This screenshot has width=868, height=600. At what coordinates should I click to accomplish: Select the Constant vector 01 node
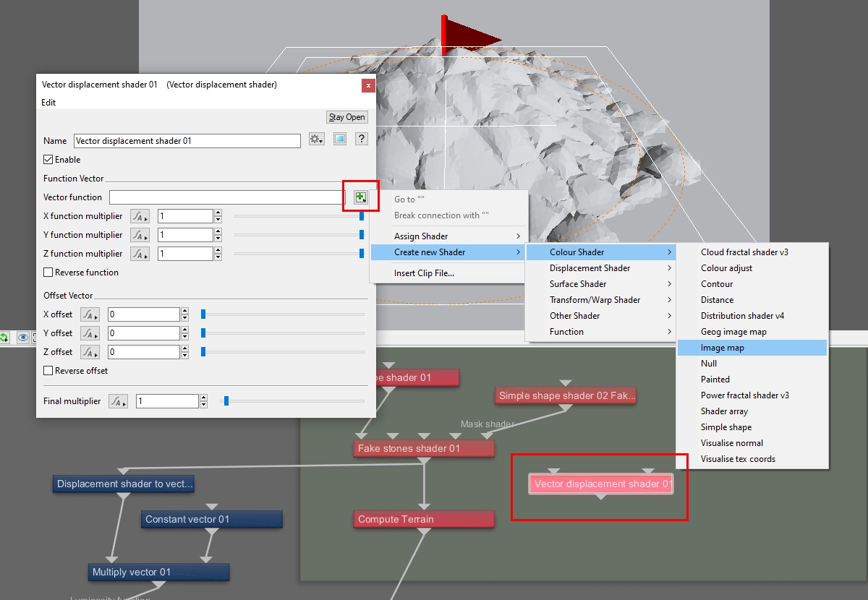coord(211,520)
